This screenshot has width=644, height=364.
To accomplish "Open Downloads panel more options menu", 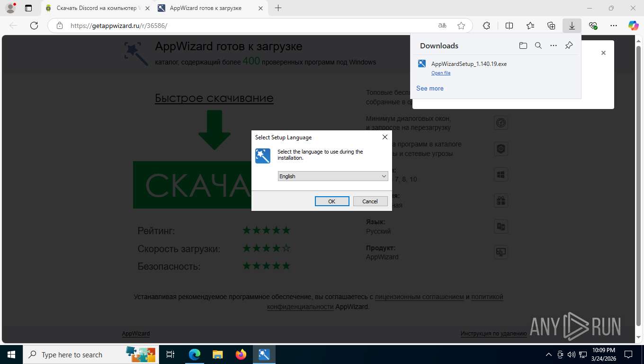I will [x=554, y=45].
